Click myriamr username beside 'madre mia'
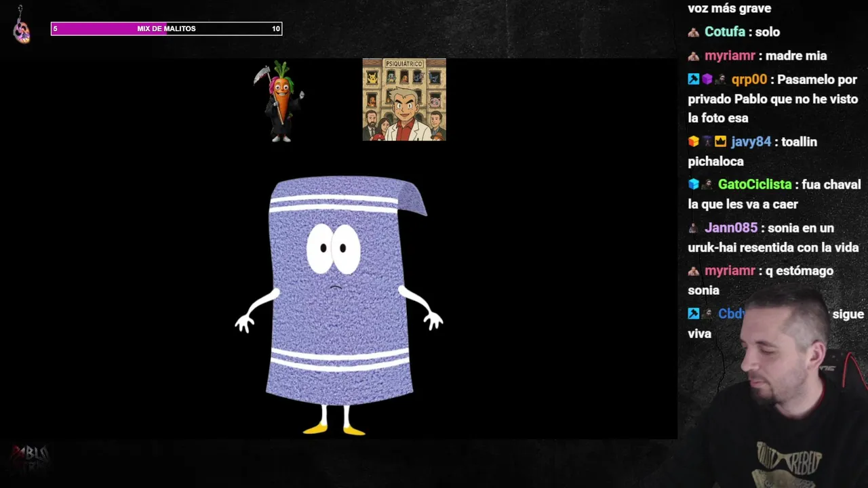This screenshot has height=488, width=868. click(729, 56)
